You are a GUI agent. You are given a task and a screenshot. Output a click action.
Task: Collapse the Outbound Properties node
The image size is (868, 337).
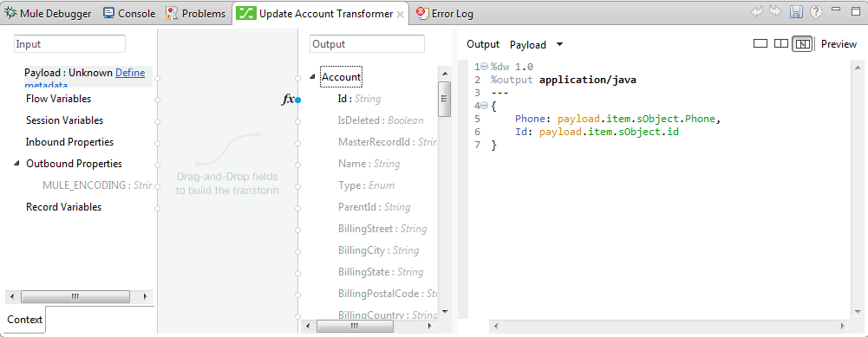click(16, 164)
